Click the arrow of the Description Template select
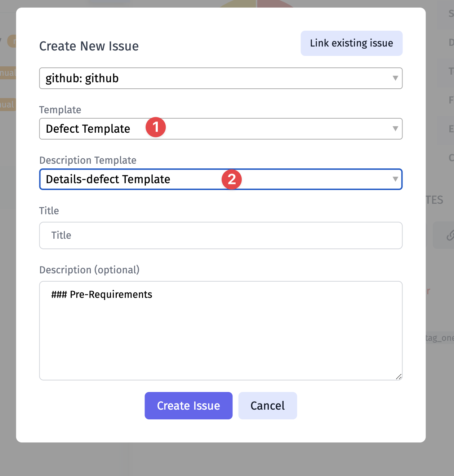454x476 pixels. pos(395,179)
